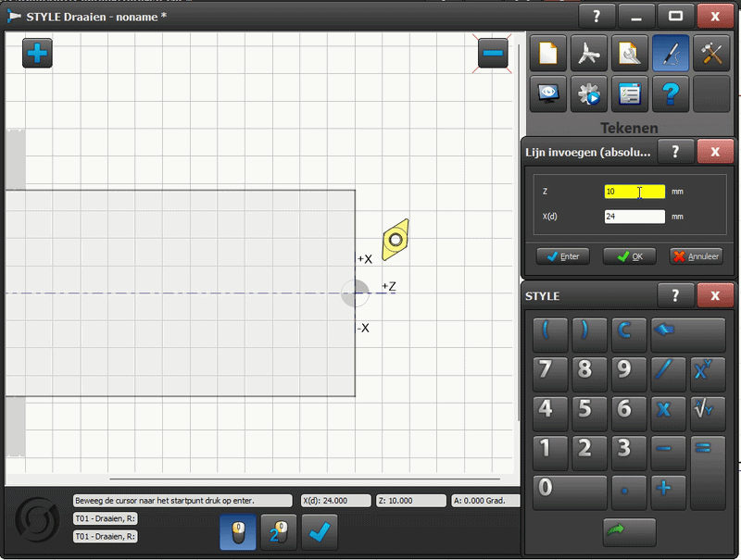Open the document with wrench icon
The width and height of the screenshot is (741, 560).
pos(630,53)
